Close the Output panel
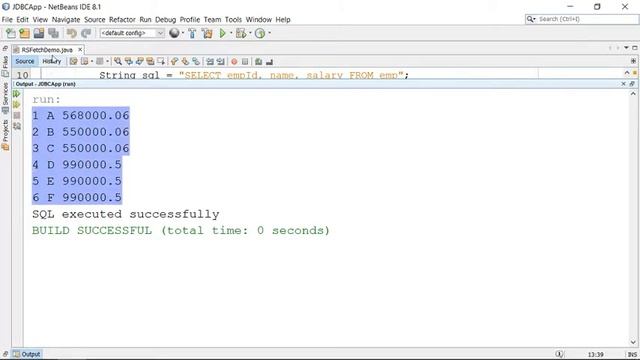The height and width of the screenshot is (360, 640). (x=623, y=84)
